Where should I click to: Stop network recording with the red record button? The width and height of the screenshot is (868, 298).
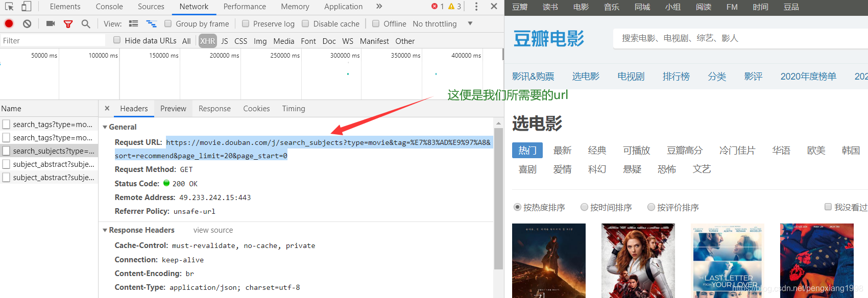coord(9,23)
